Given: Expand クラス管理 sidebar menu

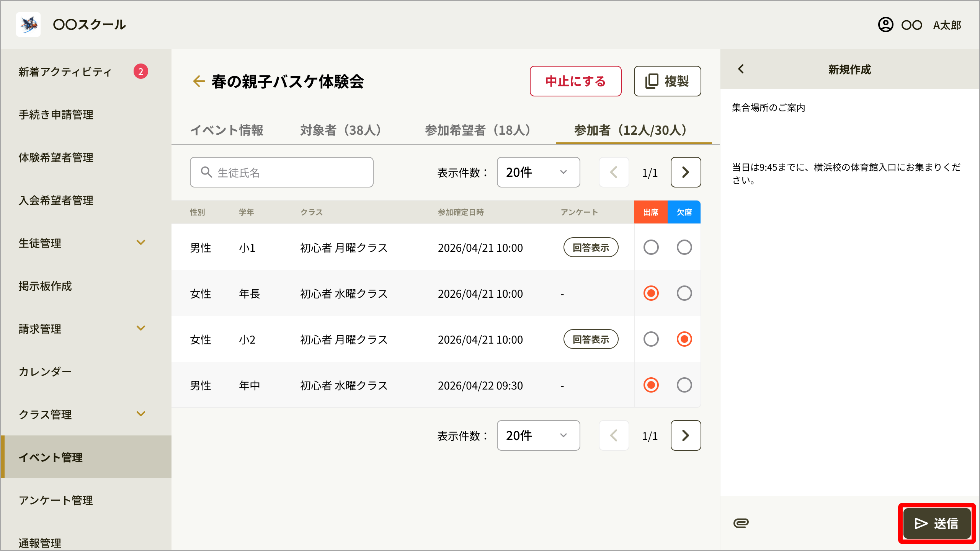Looking at the screenshot, I should (141, 414).
